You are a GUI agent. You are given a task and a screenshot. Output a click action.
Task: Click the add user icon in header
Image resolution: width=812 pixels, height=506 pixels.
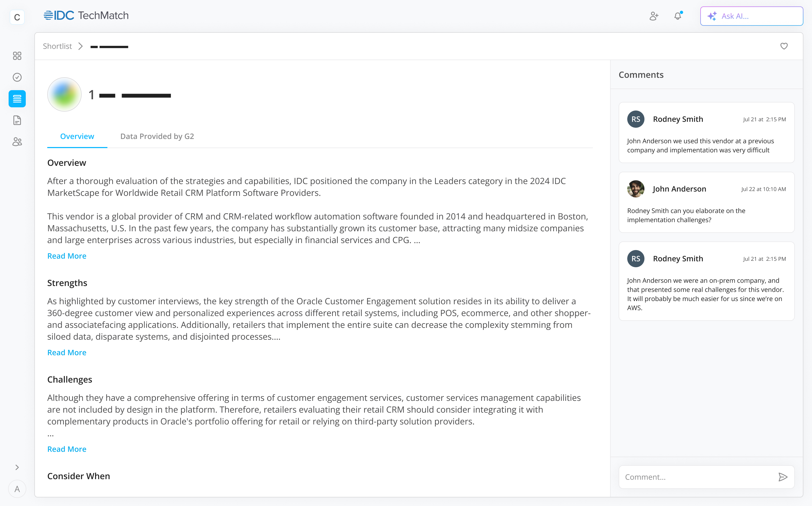pyautogui.click(x=654, y=16)
